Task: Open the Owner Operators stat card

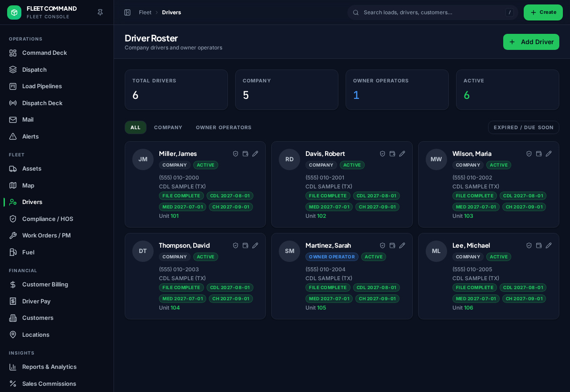Action: point(397,90)
